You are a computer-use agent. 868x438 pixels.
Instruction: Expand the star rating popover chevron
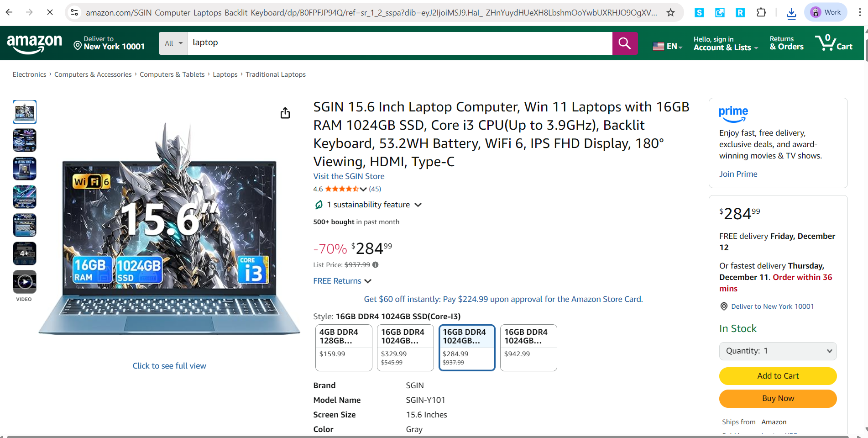pyautogui.click(x=363, y=189)
